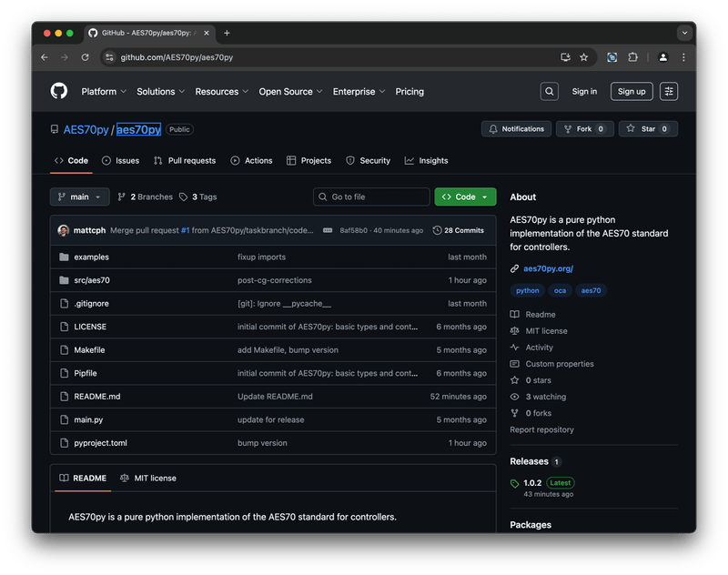Open the 28 Commits history
This screenshot has height=575, width=728.
(459, 230)
